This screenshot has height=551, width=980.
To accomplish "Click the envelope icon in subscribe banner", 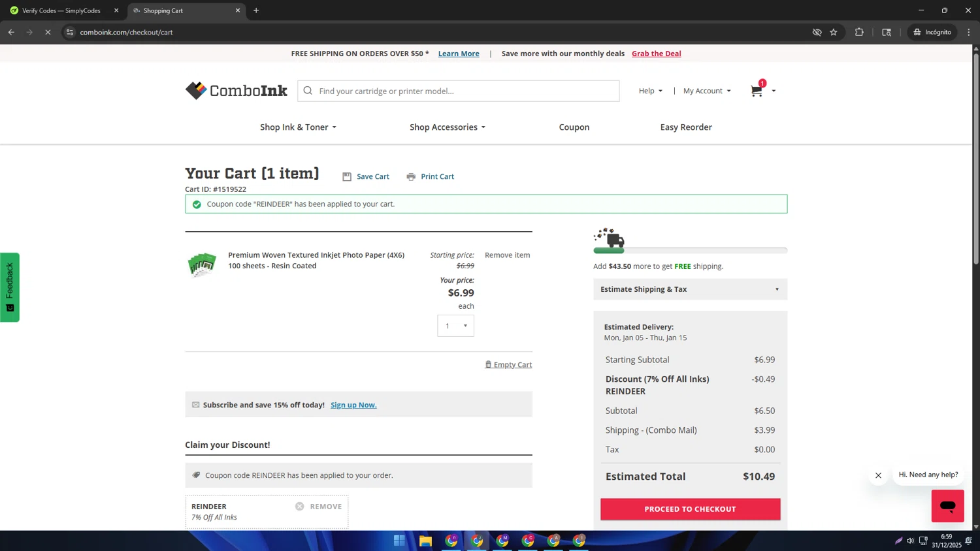I will tap(195, 405).
